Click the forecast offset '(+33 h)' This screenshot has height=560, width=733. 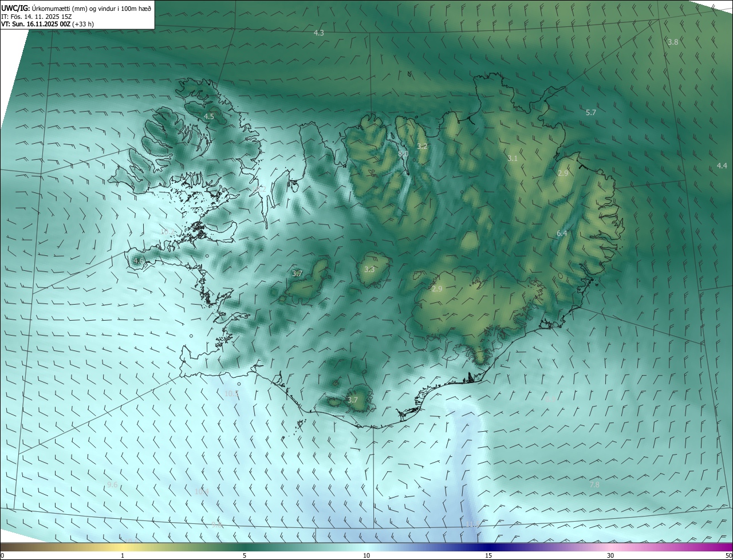click(x=83, y=24)
